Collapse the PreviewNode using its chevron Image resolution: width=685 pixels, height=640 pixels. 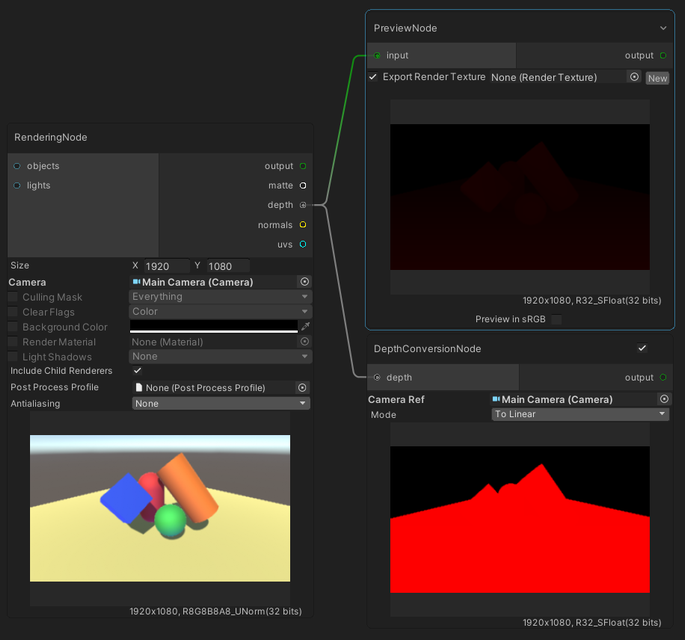pyautogui.click(x=663, y=28)
